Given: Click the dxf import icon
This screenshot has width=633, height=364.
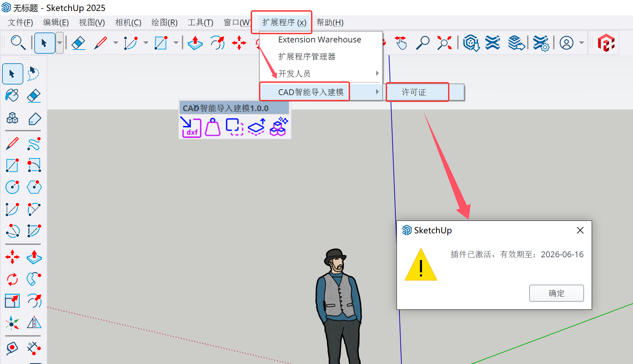Looking at the screenshot, I should pos(191,127).
